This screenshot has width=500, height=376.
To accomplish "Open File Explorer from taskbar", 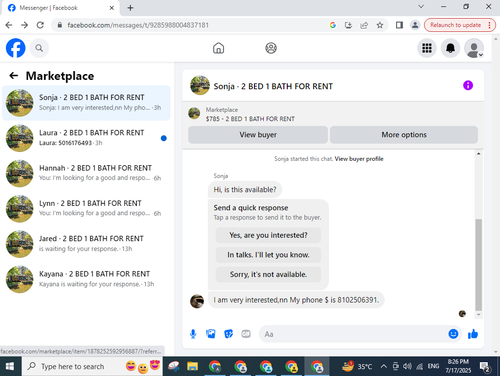I will tap(192, 366).
